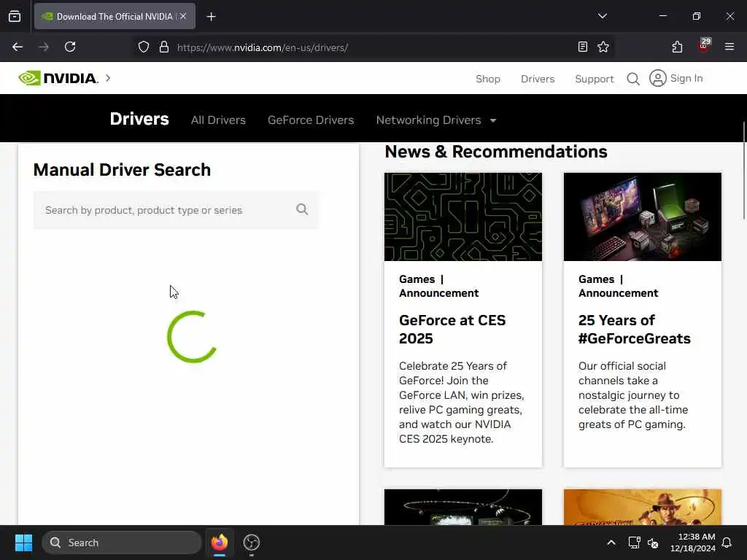Image resolution: width=747 pixels, height=560 pixels.
Task: Click the GeForce at CES 2025 headline
Action: (x=452, y=329)
